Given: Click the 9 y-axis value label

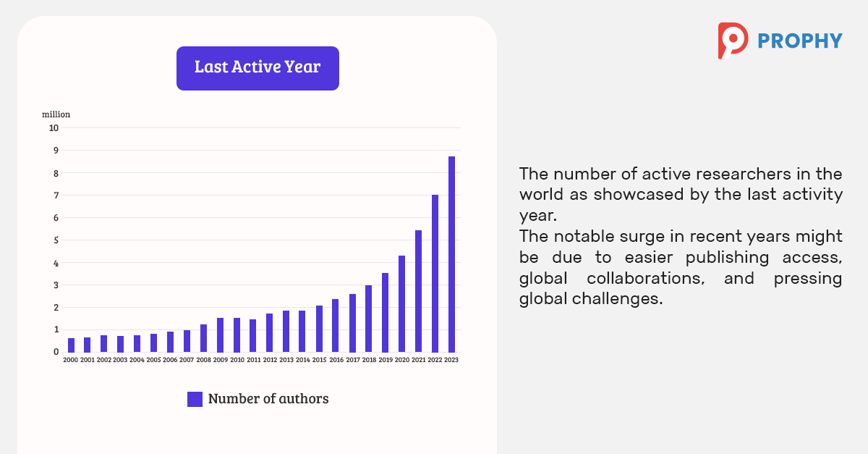Looking at the screenshot, I should [x=56, y=151].
